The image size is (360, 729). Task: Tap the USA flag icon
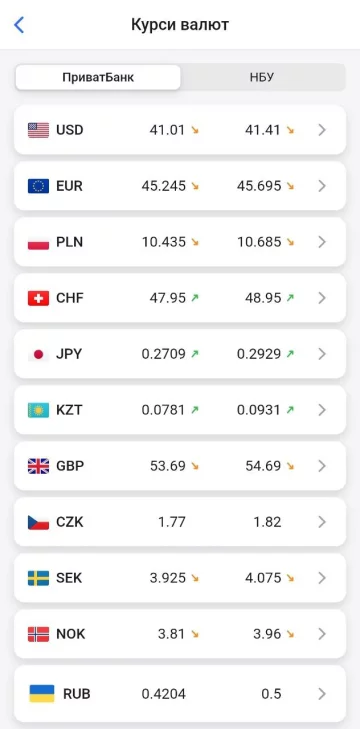(38, 130)
